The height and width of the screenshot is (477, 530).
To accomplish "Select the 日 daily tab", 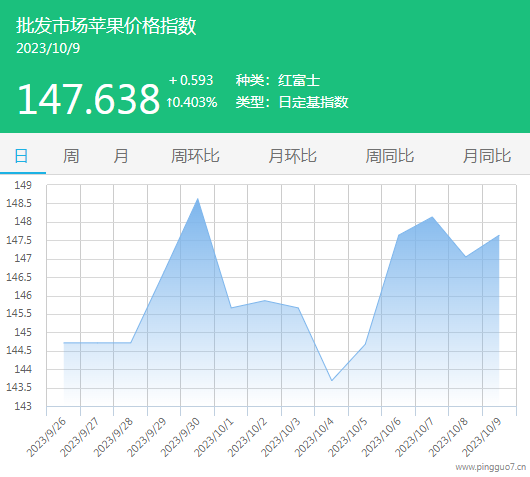I will coord(21,156).
